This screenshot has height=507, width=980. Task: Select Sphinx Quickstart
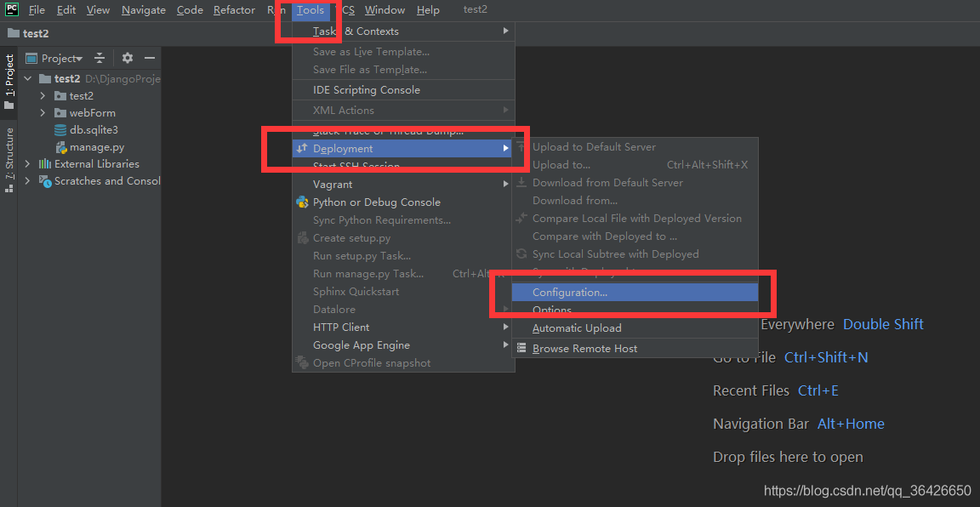[403, 291]
